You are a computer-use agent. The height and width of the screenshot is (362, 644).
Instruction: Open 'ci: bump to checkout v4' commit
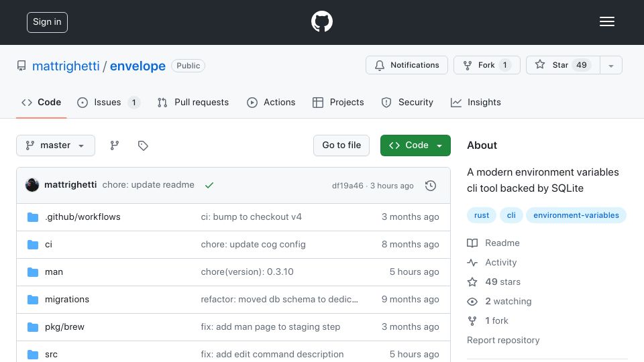(x=252, y=217)
